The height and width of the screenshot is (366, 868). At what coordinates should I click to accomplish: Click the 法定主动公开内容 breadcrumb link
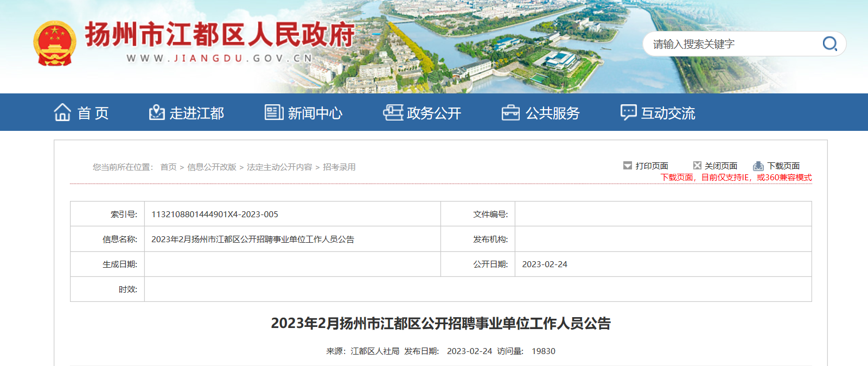[279, 167]
